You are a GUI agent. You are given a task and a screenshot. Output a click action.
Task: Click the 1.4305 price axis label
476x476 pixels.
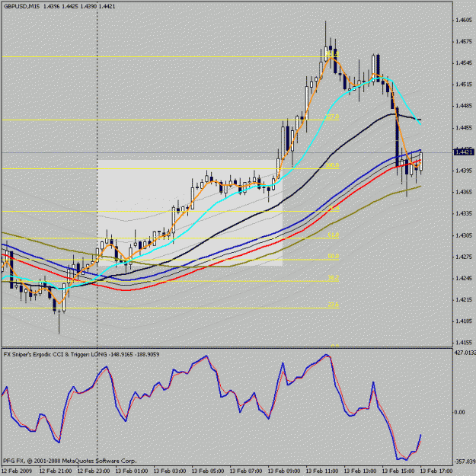click(x=464, y=235)
